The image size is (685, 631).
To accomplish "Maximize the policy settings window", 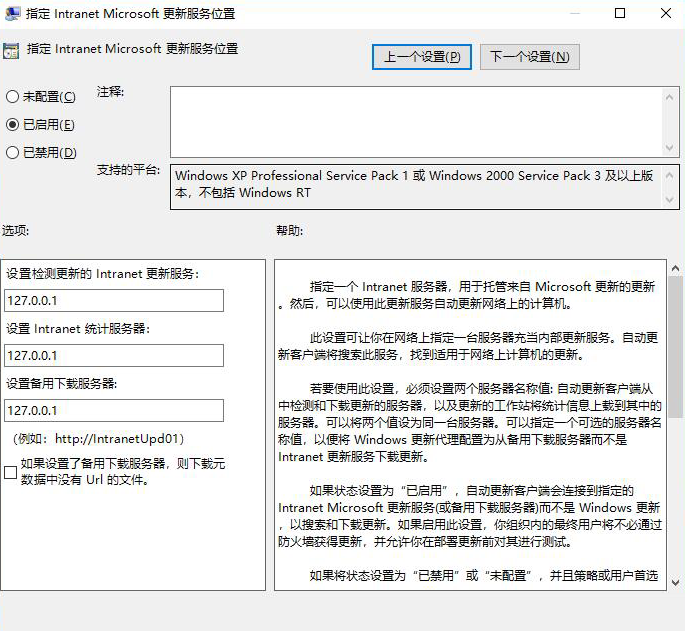I will [620, 14].
